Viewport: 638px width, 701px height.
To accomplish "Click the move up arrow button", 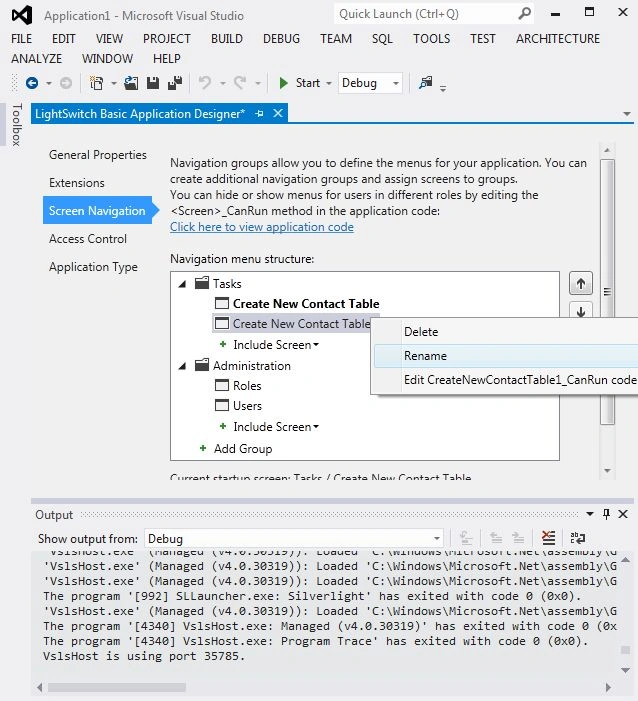I will click(580, 283).
